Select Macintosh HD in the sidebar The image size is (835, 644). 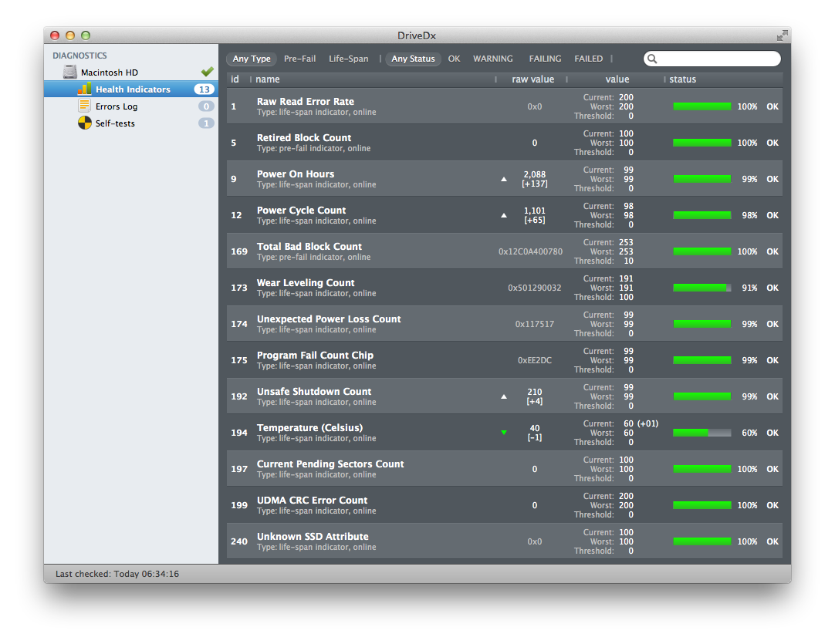coord(131,72)
